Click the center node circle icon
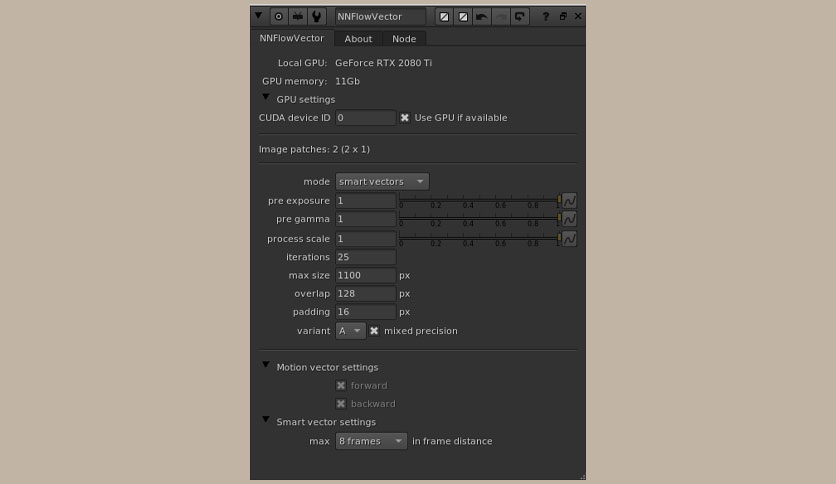This screenshot has width=836, height=484. pos(278,17)
